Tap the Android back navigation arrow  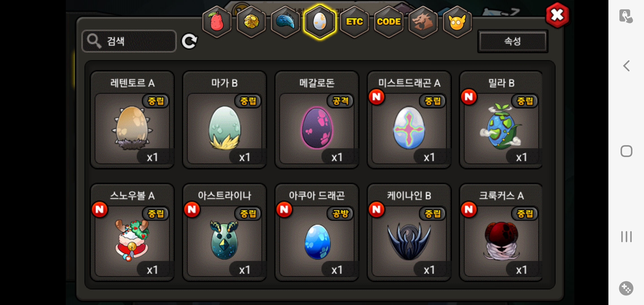(x=626, y=66)
